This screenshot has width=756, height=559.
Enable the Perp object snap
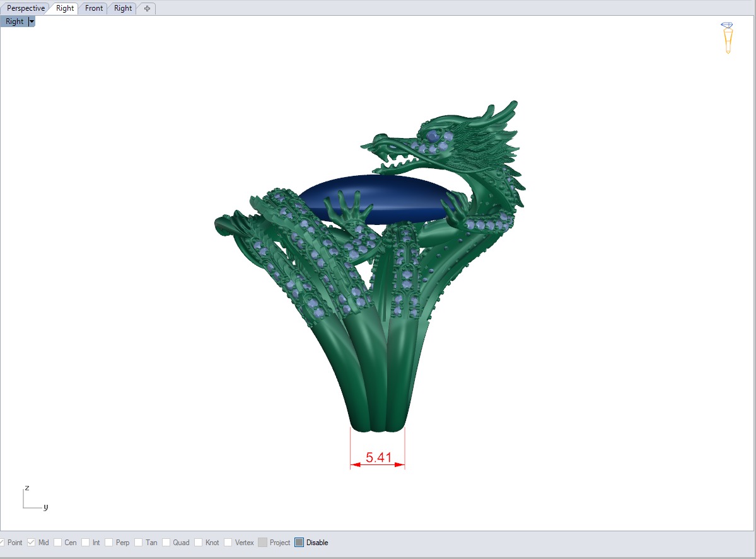tap(109, 543)
